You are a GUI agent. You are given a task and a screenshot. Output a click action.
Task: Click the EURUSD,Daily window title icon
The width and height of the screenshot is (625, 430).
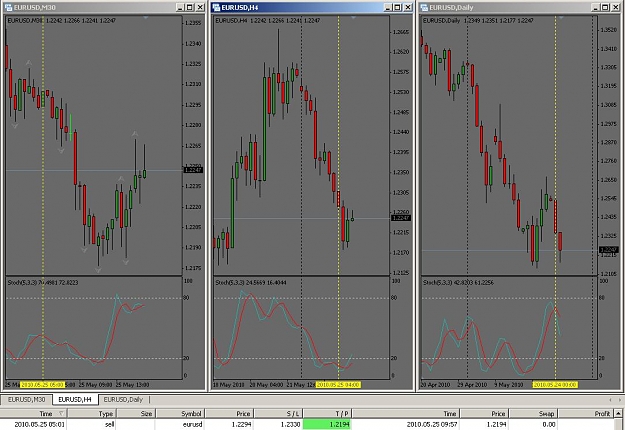[424, 7]
